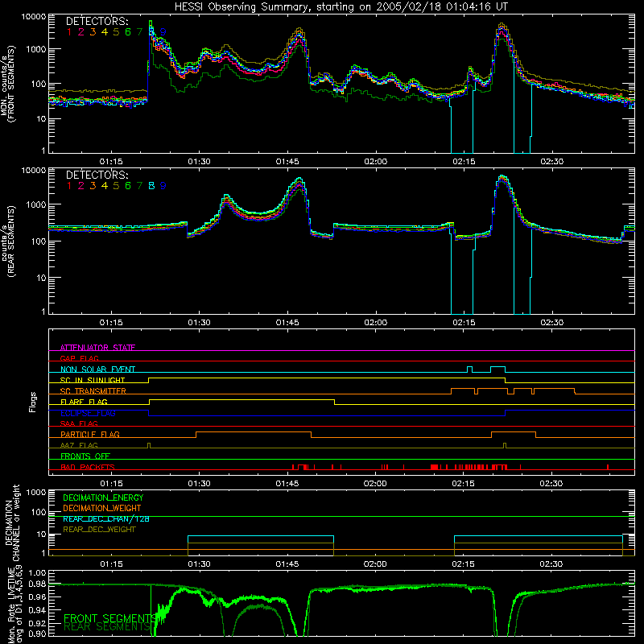Click 02:15 time tick under flags panel
Viewport: 644px width, 644px height.
click(464, 484)
